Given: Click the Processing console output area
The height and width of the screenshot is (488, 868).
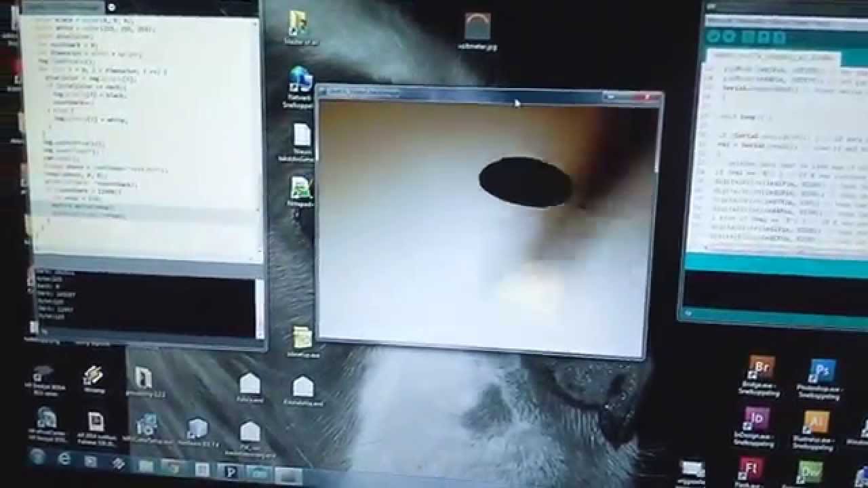Looking at the screenshot, I should point(144,305).
